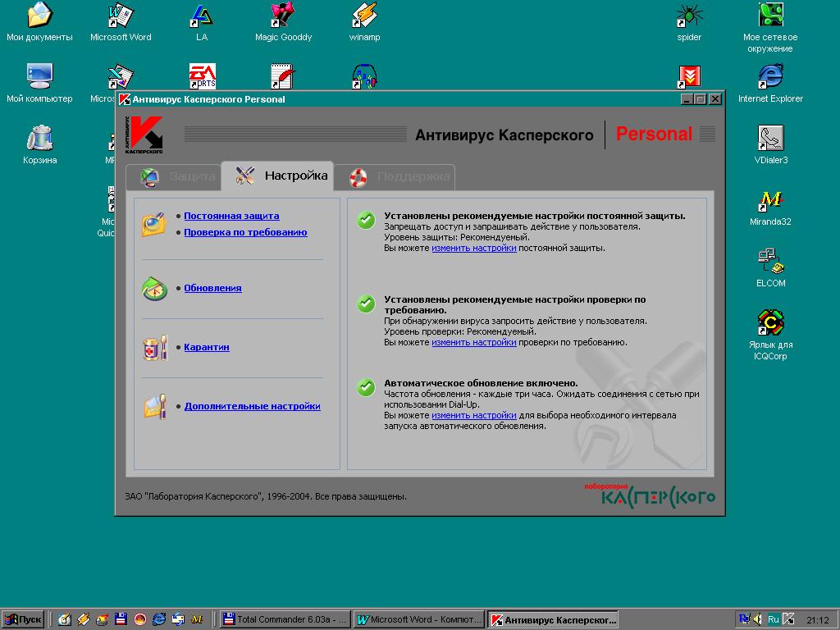
Task: Open Мое сетевое окружение icon
Action: pyautogui.click(x=770, y=27)
